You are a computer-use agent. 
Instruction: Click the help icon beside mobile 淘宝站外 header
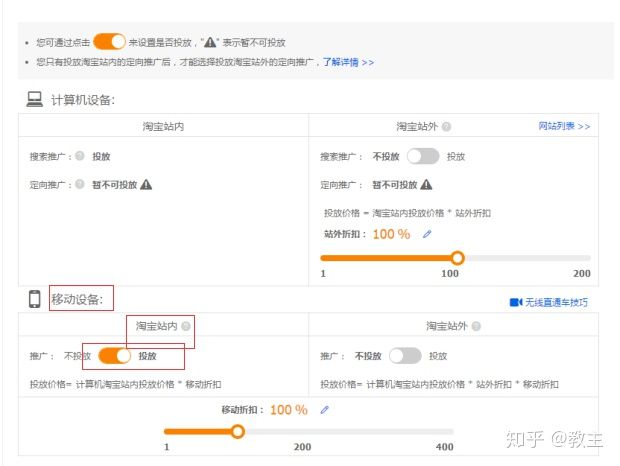click(x=476, y=326)
